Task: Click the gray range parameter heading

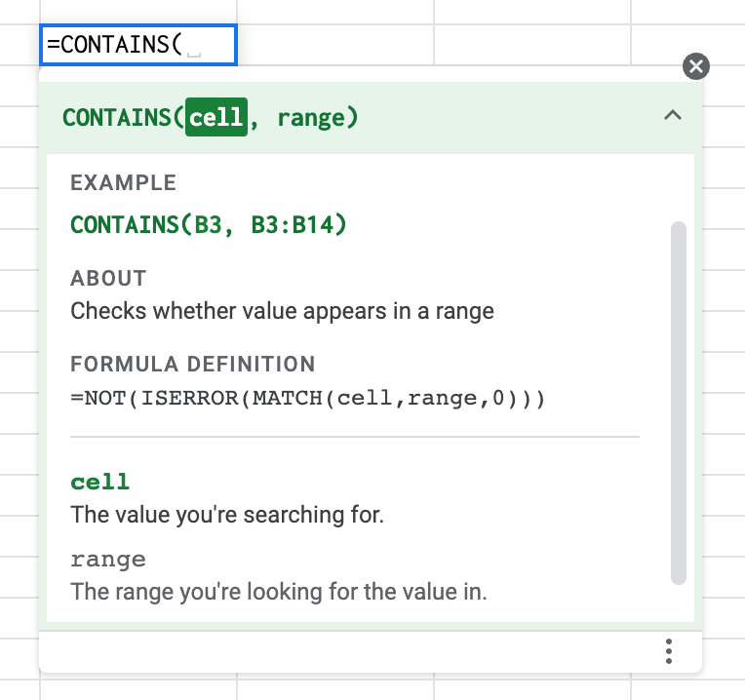Action: point(108,560)
